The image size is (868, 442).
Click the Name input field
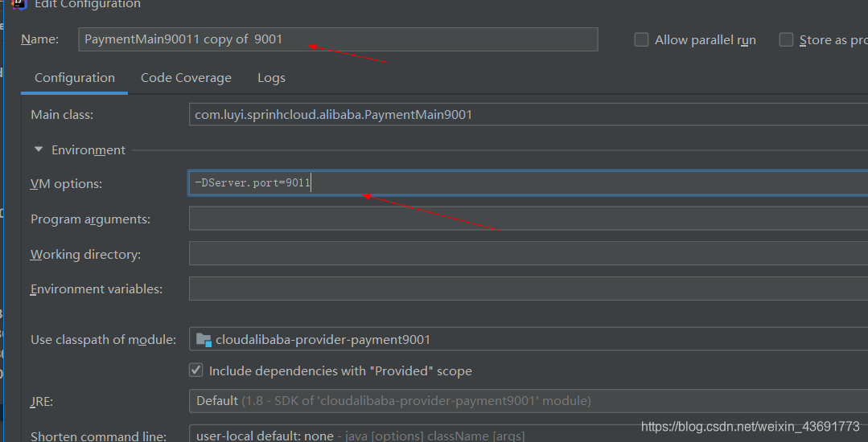tap(338, 39)
